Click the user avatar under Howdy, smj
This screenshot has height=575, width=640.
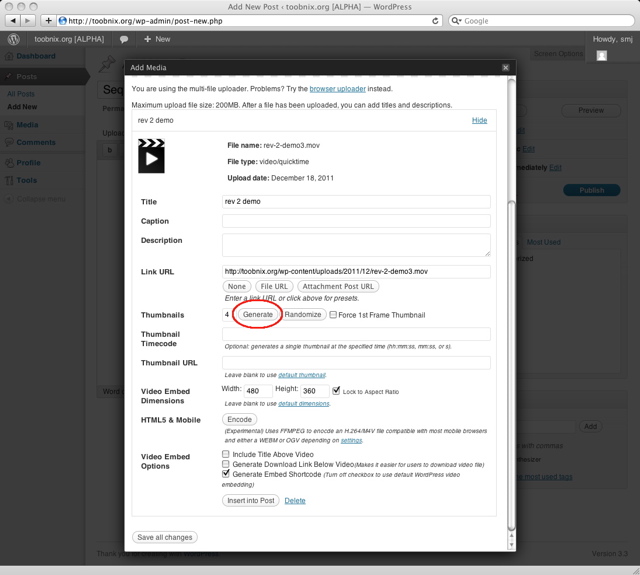602,55
